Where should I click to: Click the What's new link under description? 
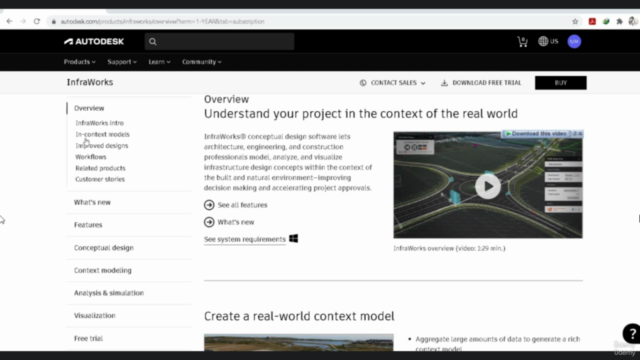[236, 222]
